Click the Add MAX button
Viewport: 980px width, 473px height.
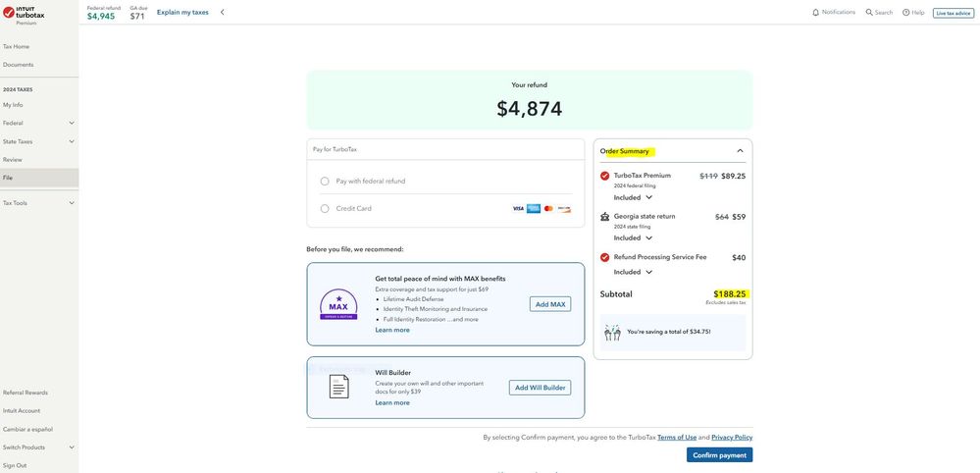pos(550,304)
